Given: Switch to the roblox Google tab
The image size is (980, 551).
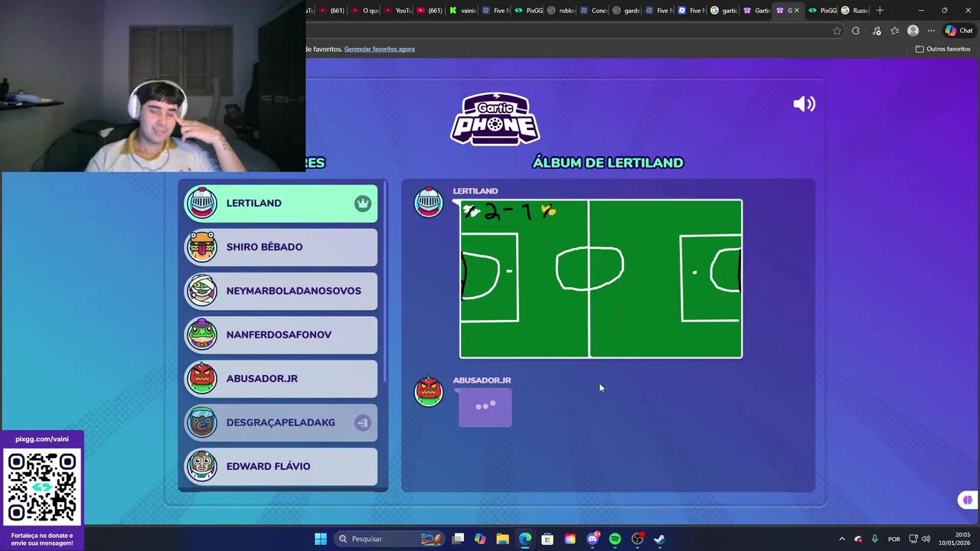Looking at the screenshot, I should pyautogui.click(x=562, y=10).
